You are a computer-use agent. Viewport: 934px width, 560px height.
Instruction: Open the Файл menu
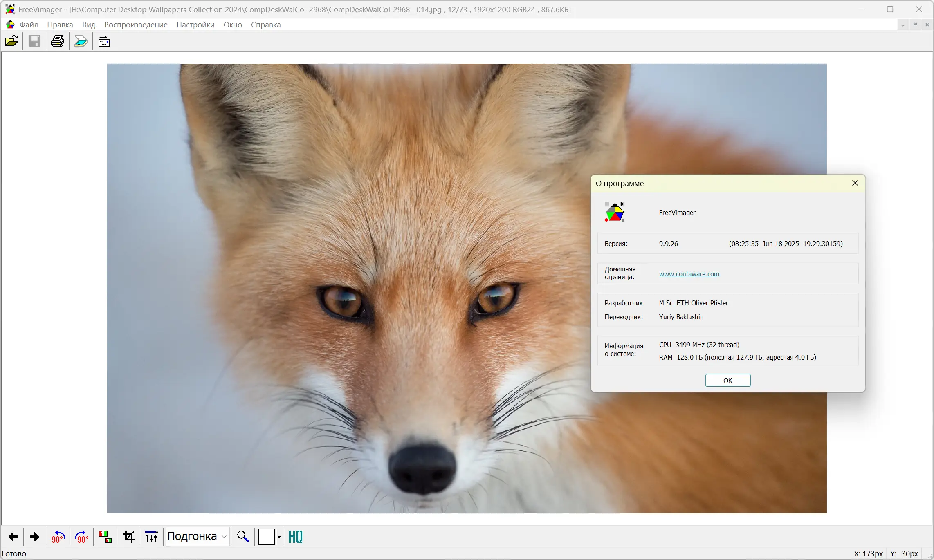pos(29,25)
